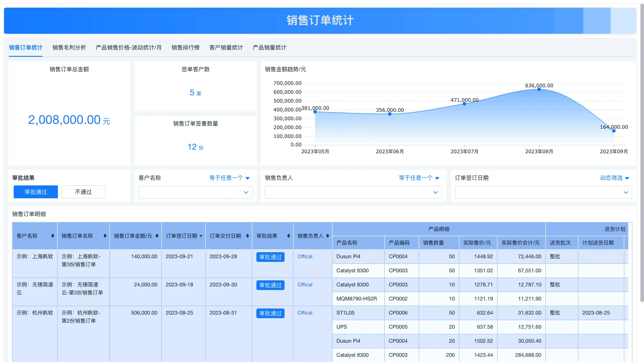Expand the 订单签订日期 selection box
The image size is (644, 362).
tap(543, 192)
